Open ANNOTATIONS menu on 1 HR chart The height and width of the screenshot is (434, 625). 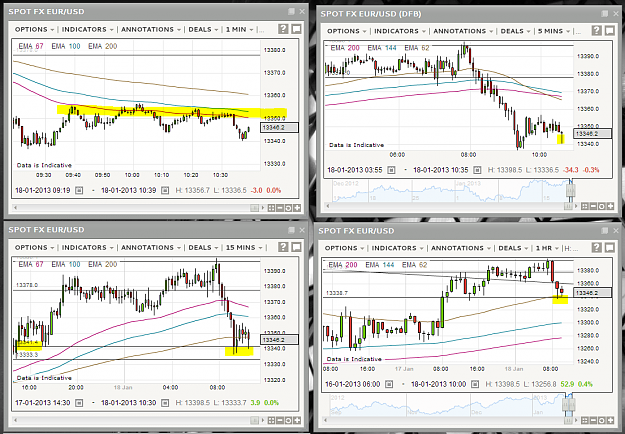point(461,248)
